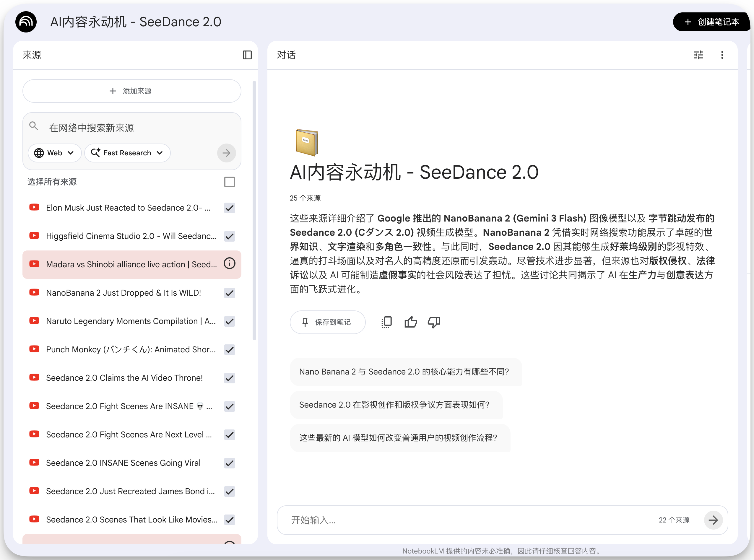Uncheck Seedance 2.0 Scenes That Look Like Movies
This screenshot has height=560, width=754.
[230, 520]
